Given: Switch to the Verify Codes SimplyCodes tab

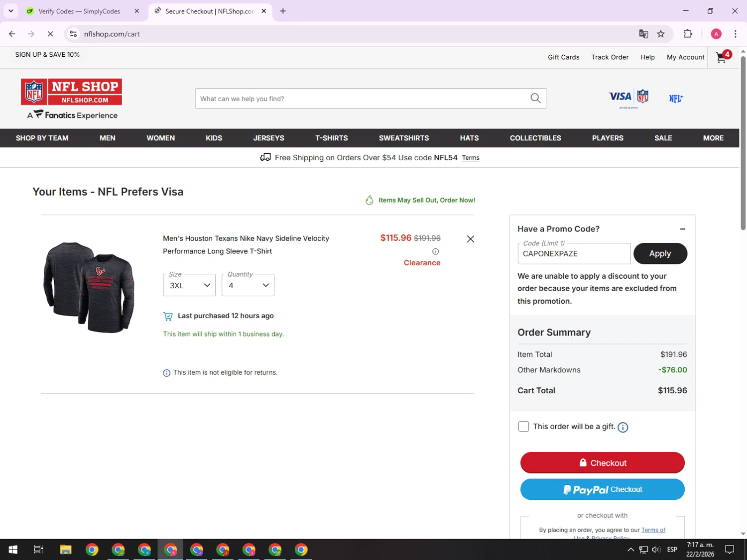Looking at the screenshot, I should coord(80,11).
